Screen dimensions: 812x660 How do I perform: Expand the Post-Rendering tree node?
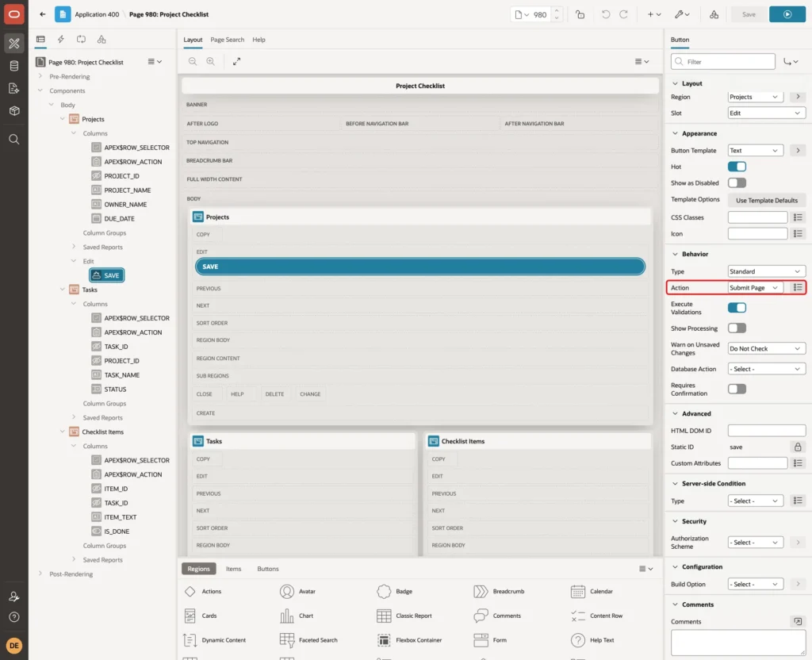coord(40,574)
